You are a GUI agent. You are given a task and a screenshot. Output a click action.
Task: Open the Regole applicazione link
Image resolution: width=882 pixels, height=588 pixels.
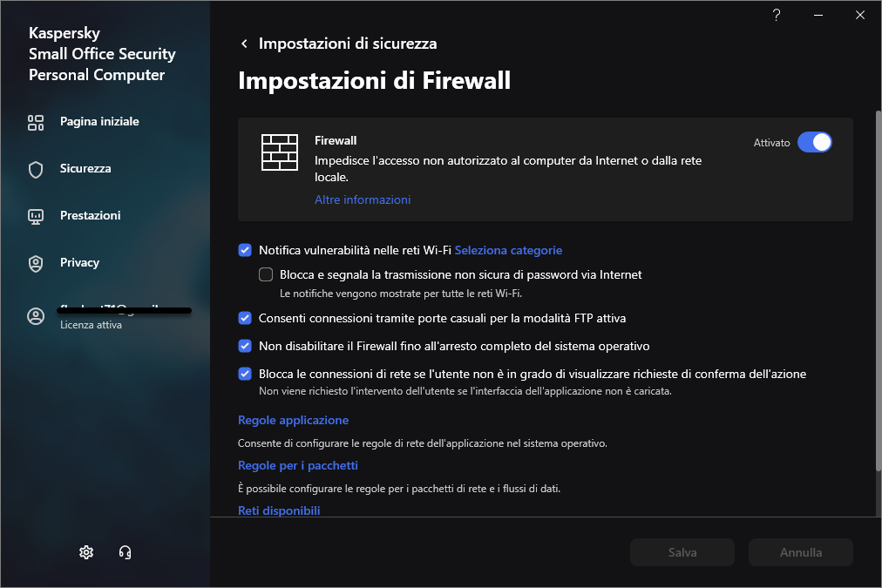(293, 420)
